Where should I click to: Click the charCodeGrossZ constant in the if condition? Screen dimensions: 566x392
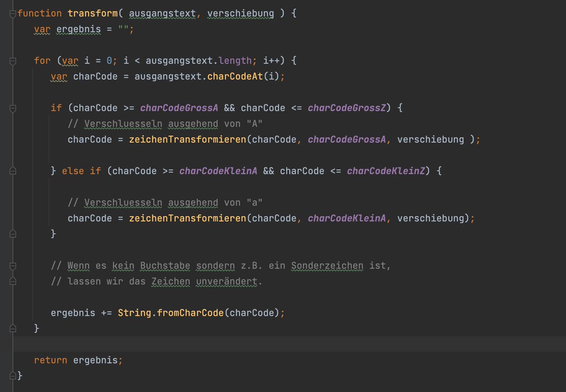[347, 108]
